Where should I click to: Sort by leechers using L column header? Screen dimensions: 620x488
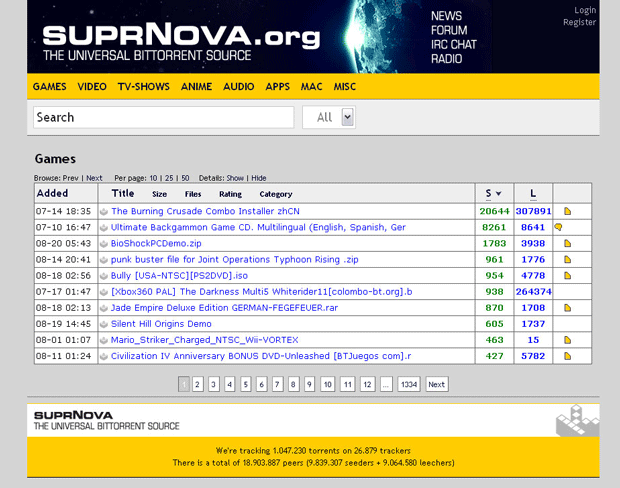coord(533,193)
